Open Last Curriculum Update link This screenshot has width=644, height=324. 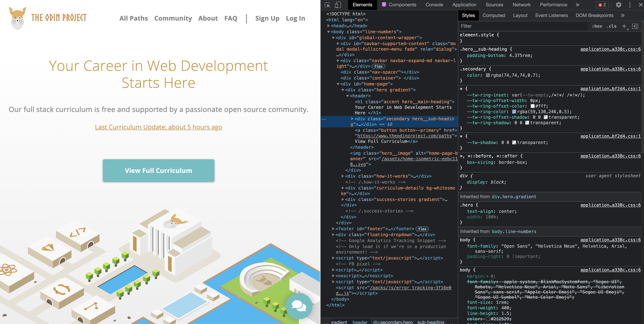pyautogui.click(x=158, y=127)
